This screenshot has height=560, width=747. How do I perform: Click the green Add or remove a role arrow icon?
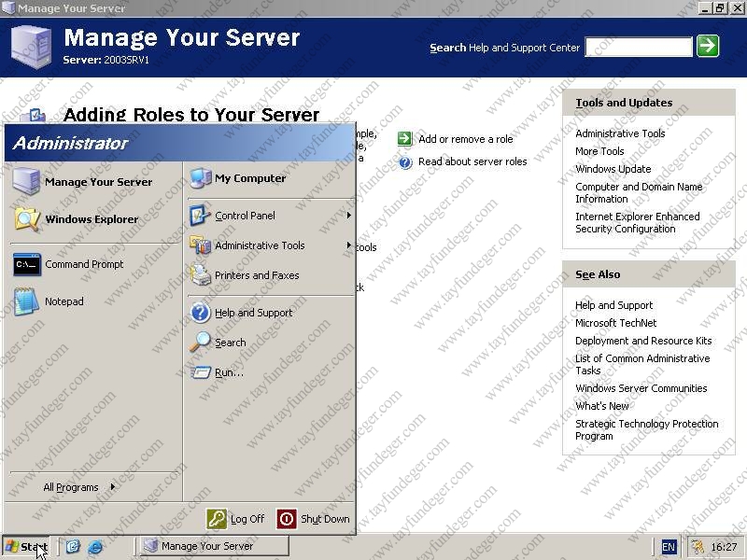pos(404,138)
